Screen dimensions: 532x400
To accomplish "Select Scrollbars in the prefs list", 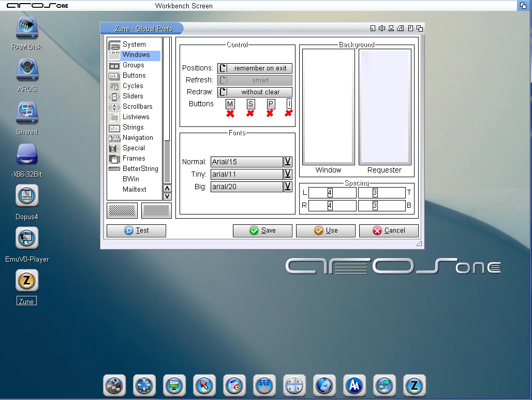I will pos(137,107).
